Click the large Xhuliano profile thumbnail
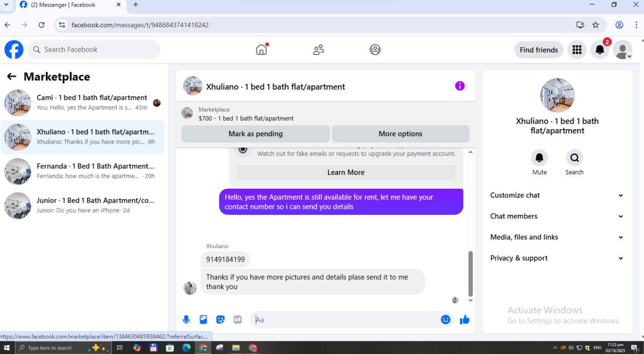 pos(557,95)
